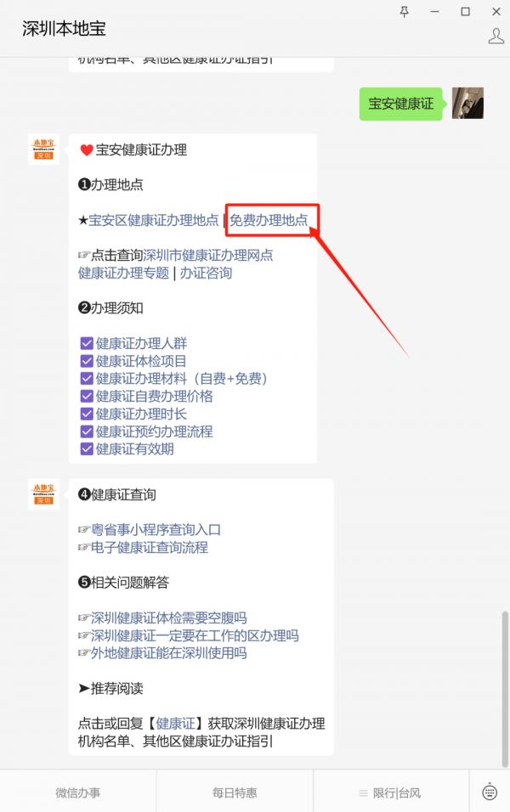Open the 每日特惠 bottom menu

[x=235, y=792]
